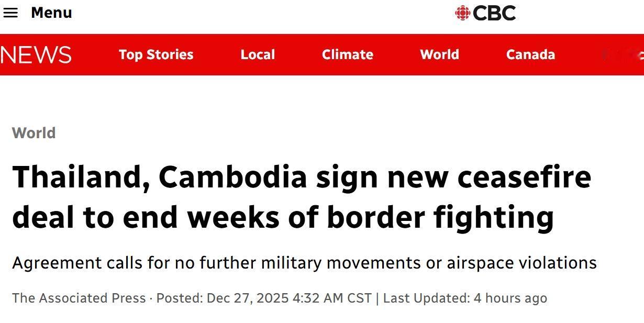Open the navigation menu via the three-line icon
Viewport: 644px width, 323px height.
(11, 13)
